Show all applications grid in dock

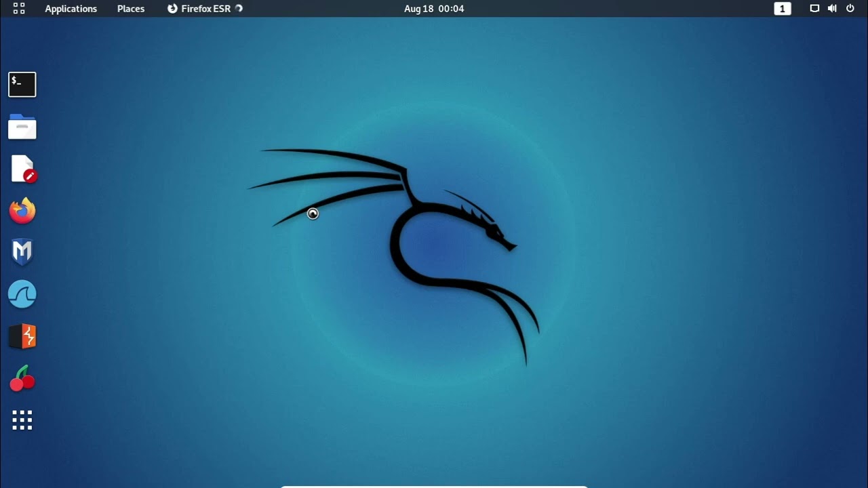pyautogui.click(x=22, y=420)
